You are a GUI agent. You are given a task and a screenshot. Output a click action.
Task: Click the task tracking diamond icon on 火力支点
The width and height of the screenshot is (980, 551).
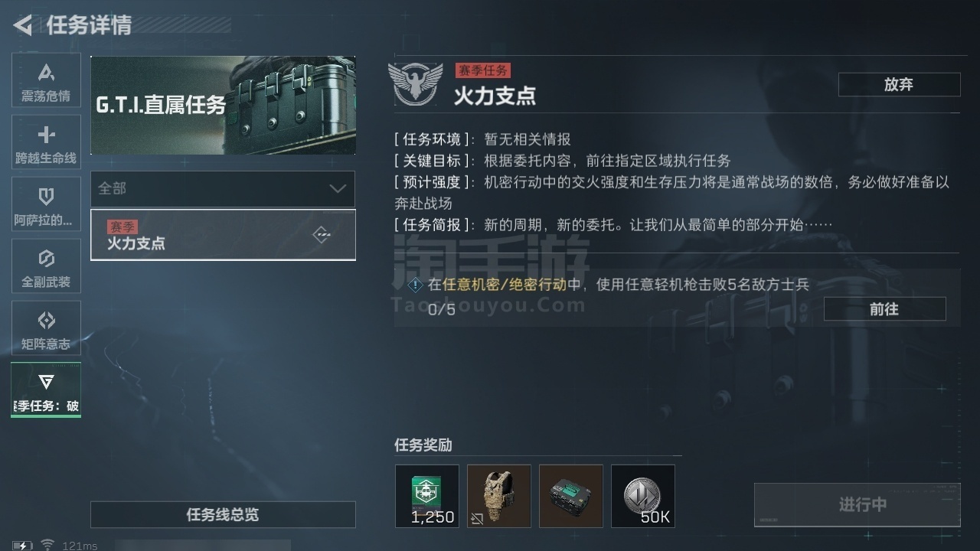[x=322, y=235]
